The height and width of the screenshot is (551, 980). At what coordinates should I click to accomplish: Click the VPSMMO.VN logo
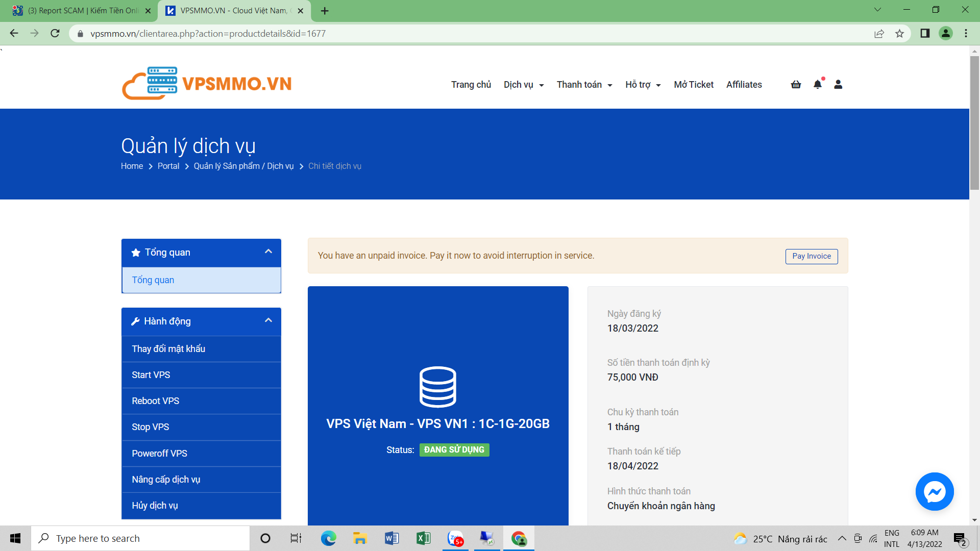tap(207, 84)
